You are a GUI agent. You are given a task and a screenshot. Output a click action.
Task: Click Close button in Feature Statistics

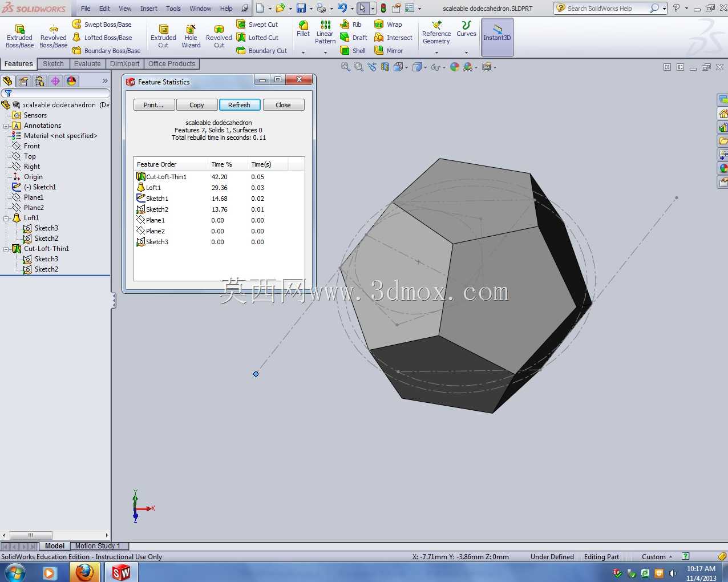[283, 105]
